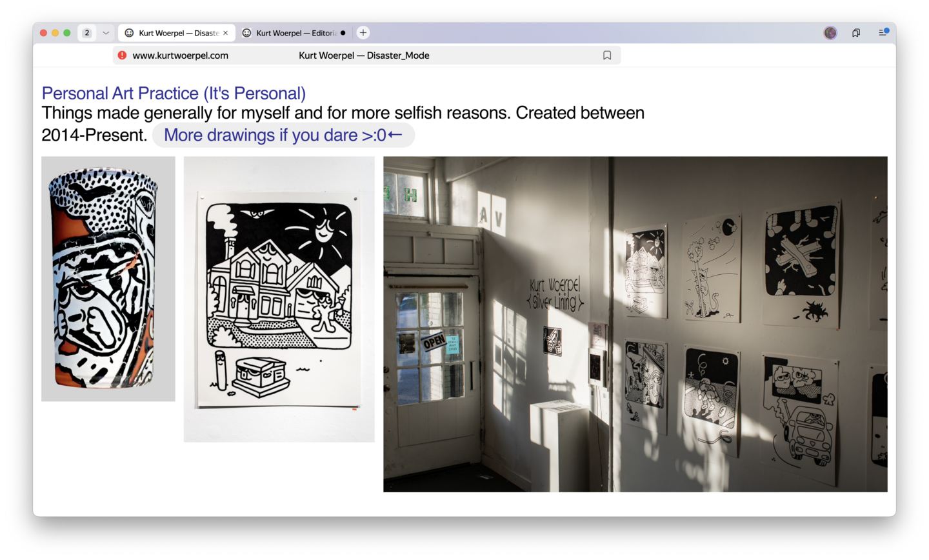929x560 pixels.
Task: Click the red security warning icon
Action: point(122,55)
